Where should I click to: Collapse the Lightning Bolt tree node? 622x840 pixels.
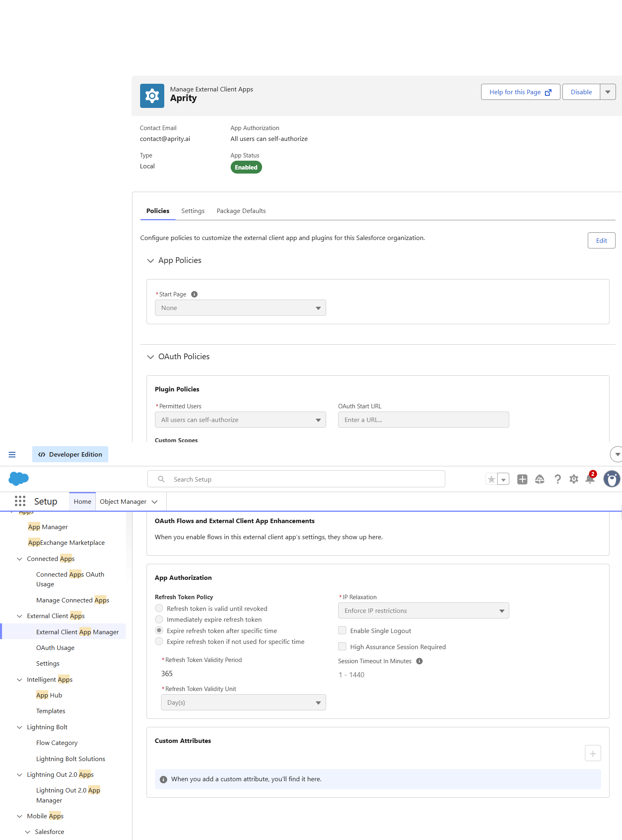(x=19, y=727)
